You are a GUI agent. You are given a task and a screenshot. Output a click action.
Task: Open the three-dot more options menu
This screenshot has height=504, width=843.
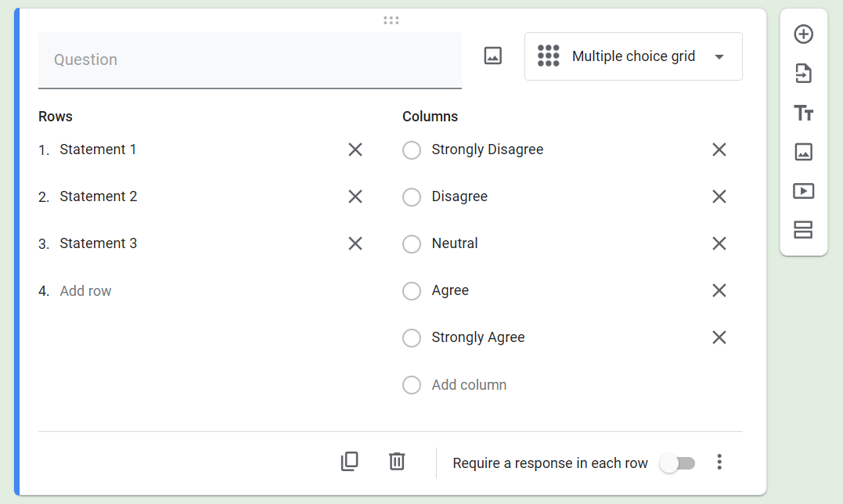point(719,463)
